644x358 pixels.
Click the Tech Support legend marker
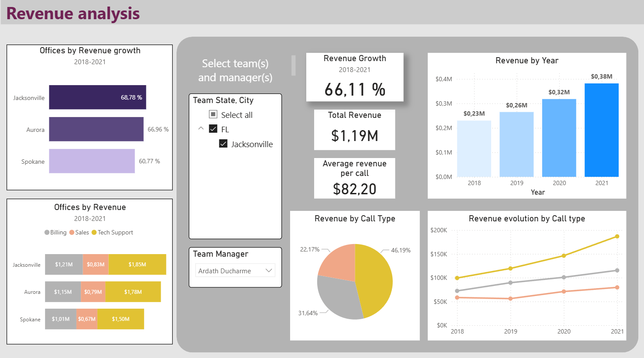(94, 233)
